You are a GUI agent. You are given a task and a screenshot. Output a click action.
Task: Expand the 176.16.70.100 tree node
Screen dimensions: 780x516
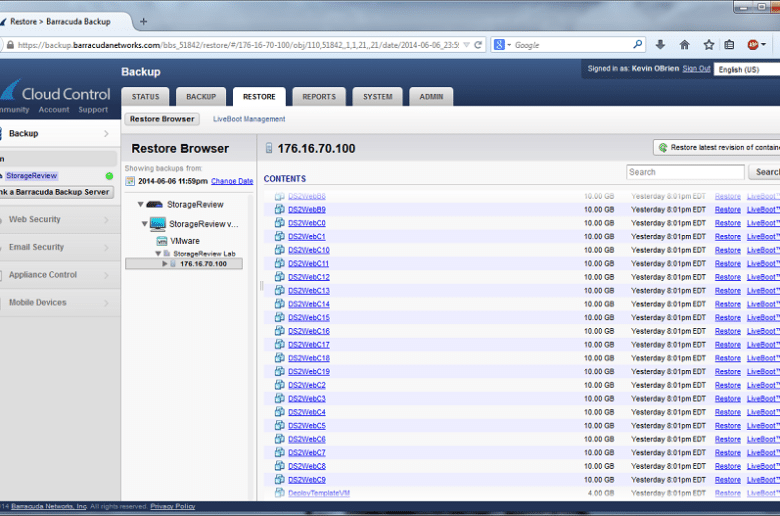pos(165,264)
